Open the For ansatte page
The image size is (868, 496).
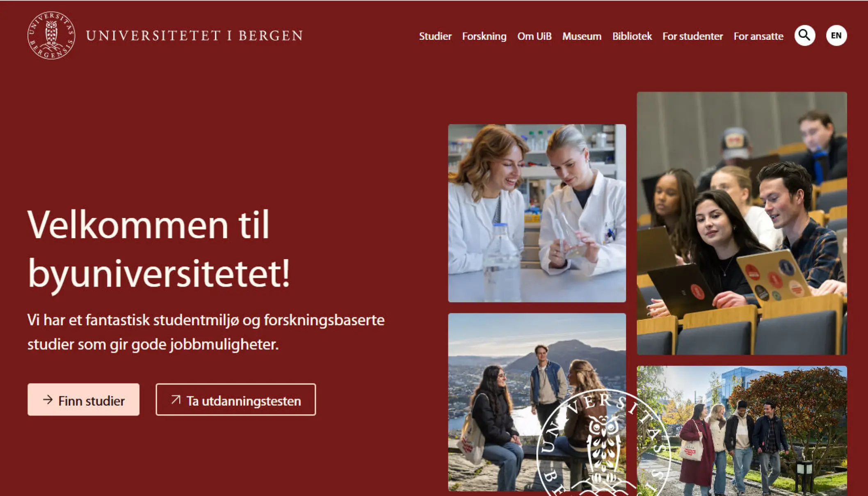coord(758,36)
